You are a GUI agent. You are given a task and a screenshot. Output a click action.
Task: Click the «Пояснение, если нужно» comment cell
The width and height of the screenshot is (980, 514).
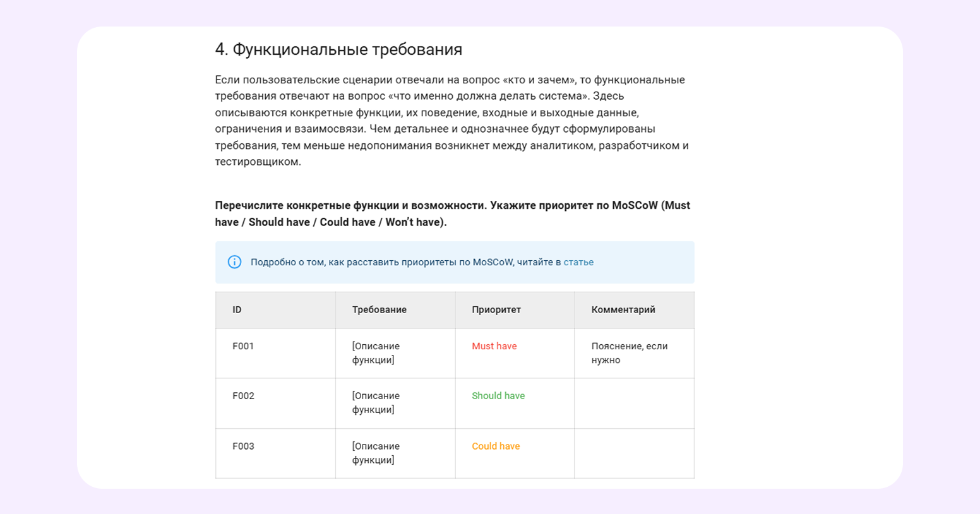click(629, 353)
